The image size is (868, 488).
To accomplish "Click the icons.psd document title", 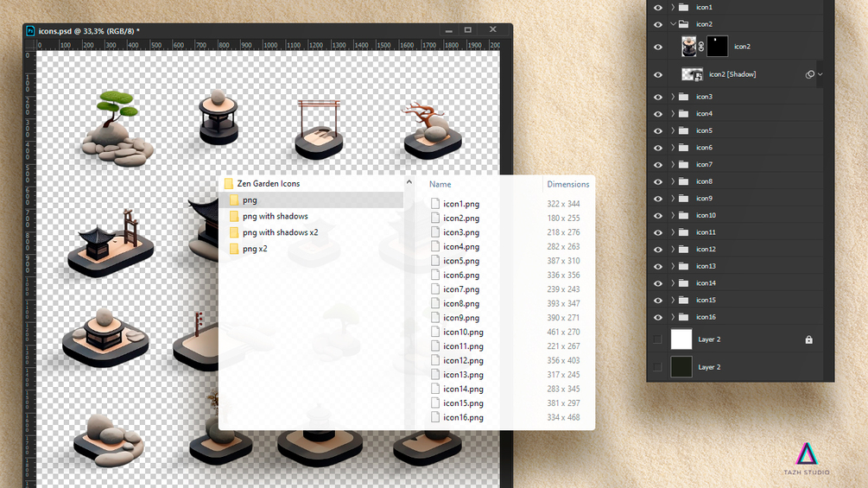I will [89, 31].
